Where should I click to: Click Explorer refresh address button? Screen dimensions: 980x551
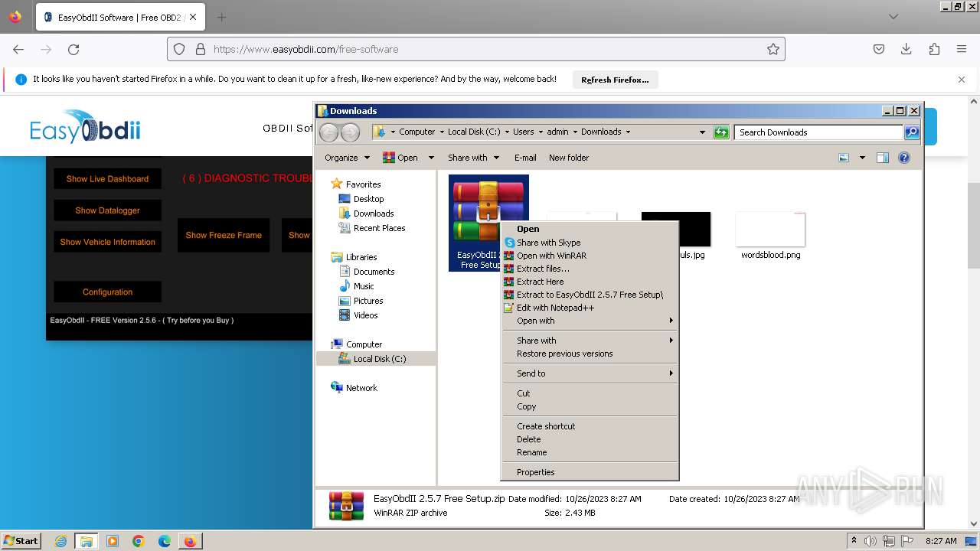(x=721, y=132)
